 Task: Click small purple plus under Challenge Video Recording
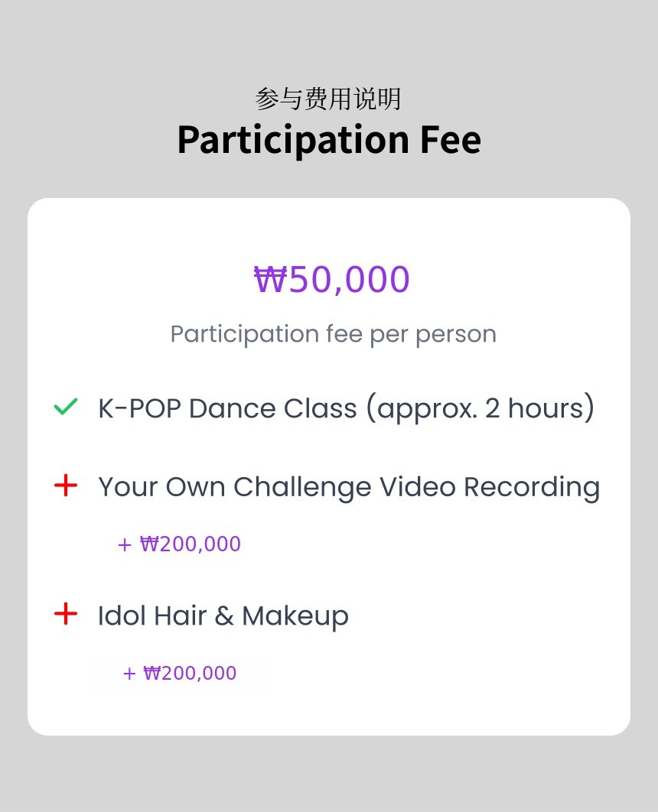coord(125,544)
